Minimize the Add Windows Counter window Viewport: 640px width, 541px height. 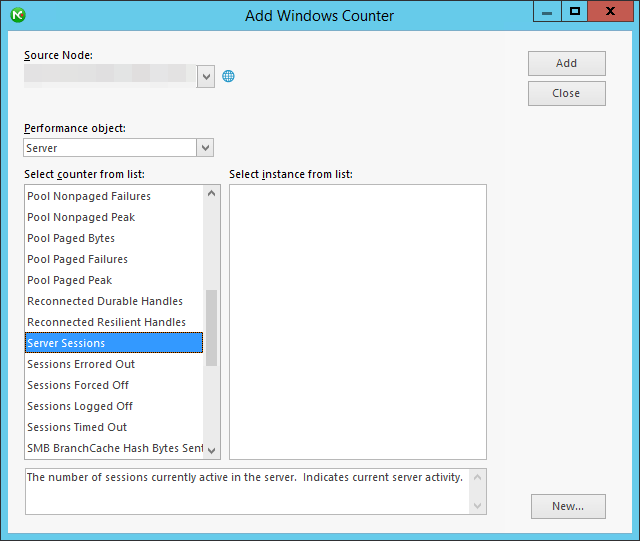pyautogui.click(x=547, y=11)
